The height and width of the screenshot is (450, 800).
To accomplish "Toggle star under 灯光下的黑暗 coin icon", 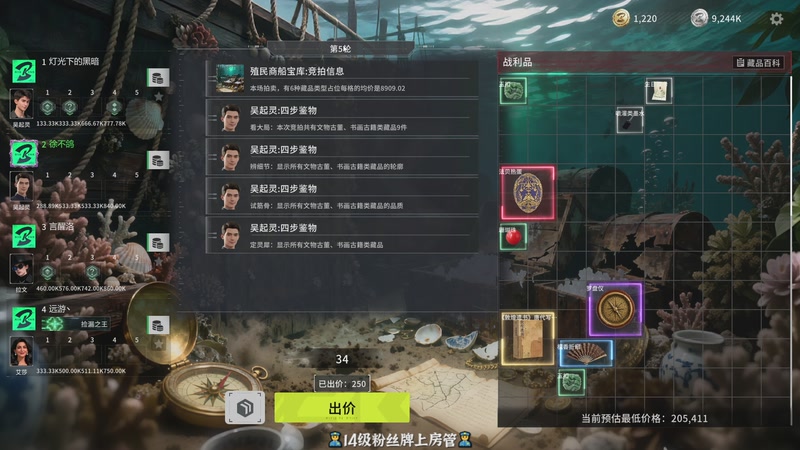I will (159, 96).
